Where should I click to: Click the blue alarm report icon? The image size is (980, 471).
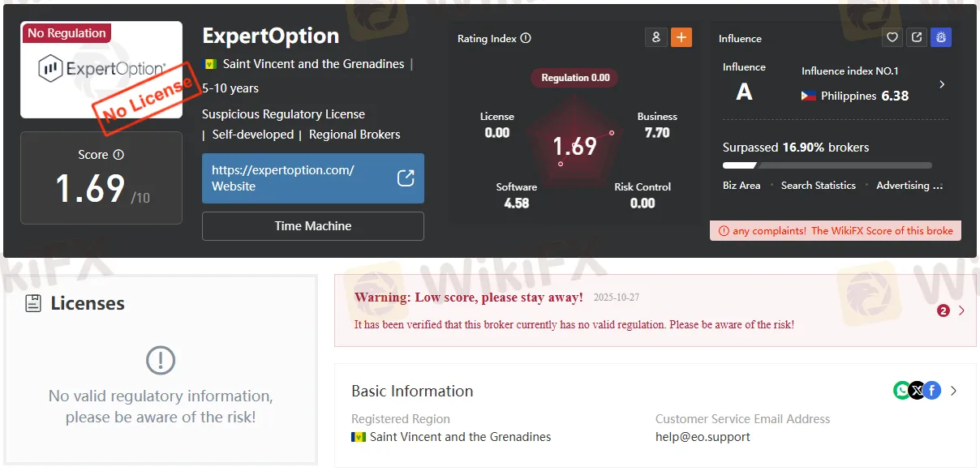941,37
